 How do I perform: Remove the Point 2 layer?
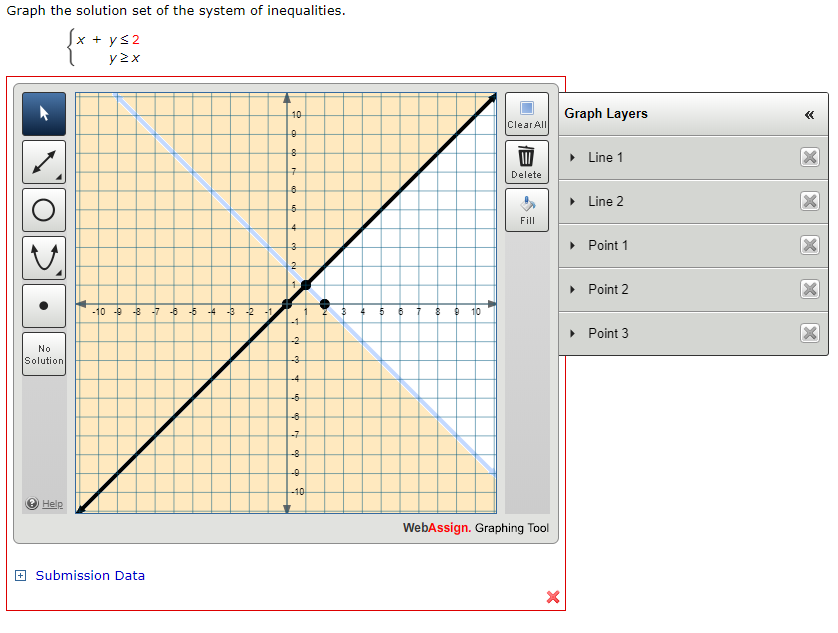(x=810, y=289)
